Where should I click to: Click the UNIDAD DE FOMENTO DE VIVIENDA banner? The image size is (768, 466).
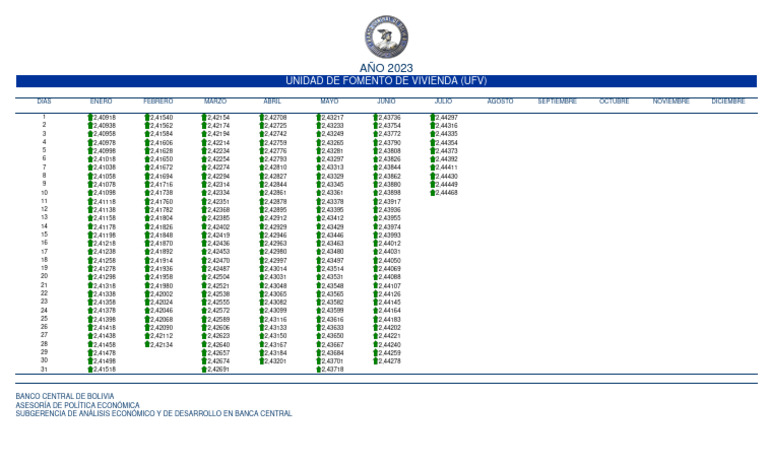click(385, 81)
